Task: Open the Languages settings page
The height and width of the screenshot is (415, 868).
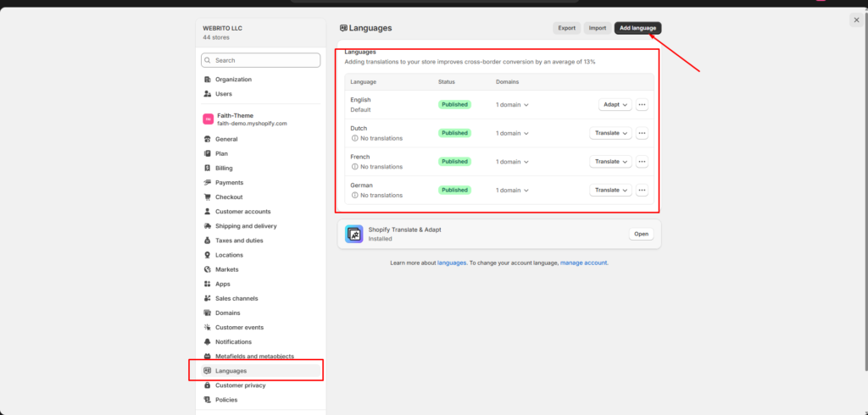Action: click(x=261, y=371)
